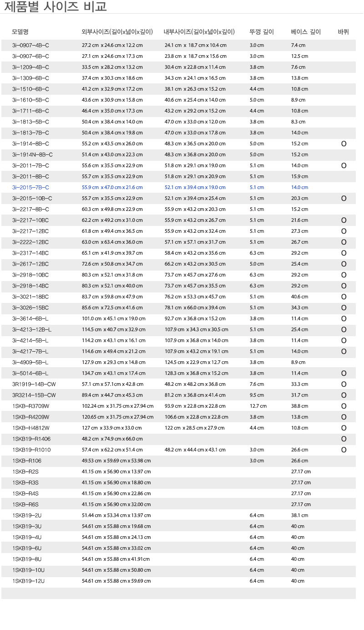364x630 pixels.
Task: Click the wheel O mark for 1SKB19-R1406
Action: [x=344, y=439]
